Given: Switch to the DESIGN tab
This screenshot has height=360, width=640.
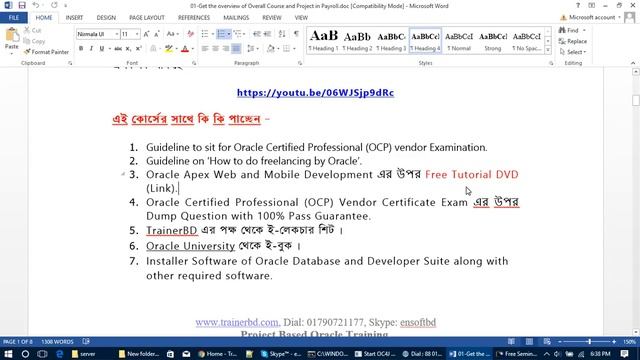Looking at the screenshot, I should pos(106,18).
